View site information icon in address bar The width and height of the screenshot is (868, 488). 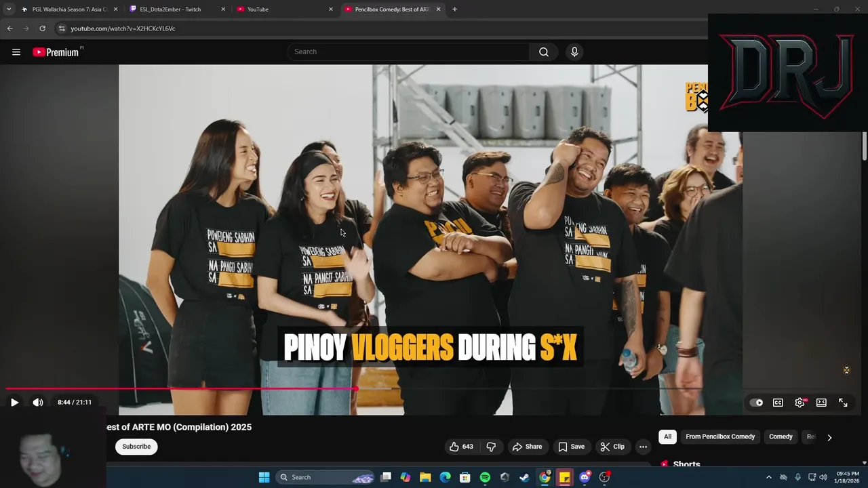62,28
